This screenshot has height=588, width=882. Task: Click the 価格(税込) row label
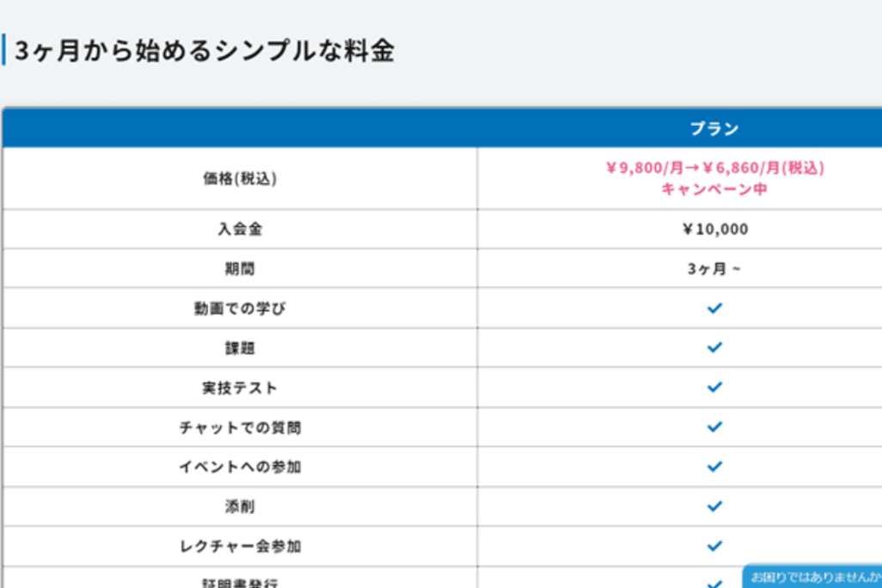[240, 179]
